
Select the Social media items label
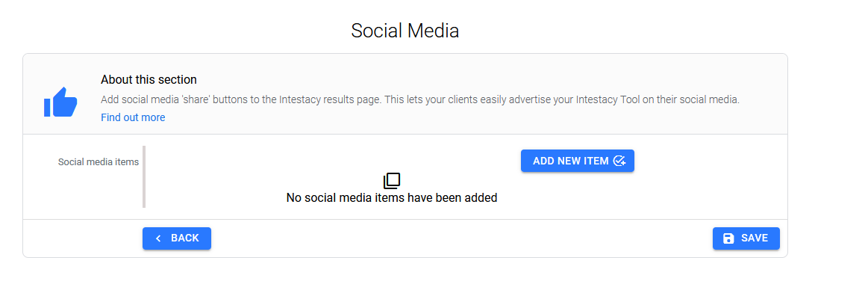[x=99, y=161]
